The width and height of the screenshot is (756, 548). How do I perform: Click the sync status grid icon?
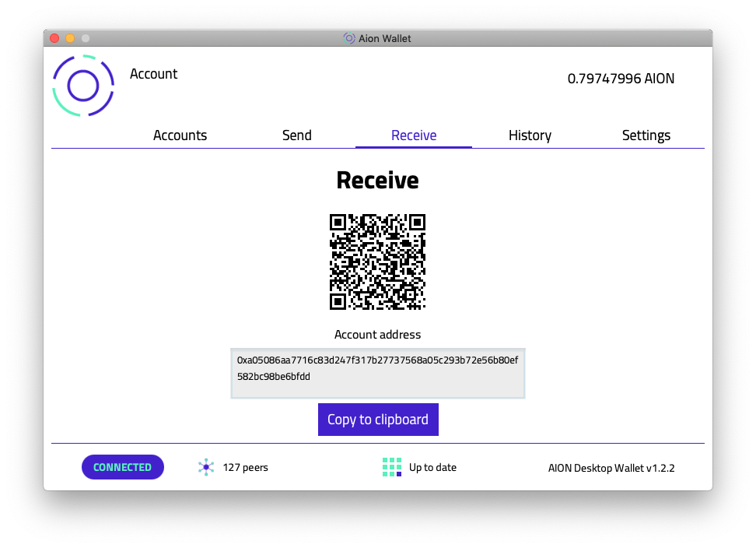391,467
